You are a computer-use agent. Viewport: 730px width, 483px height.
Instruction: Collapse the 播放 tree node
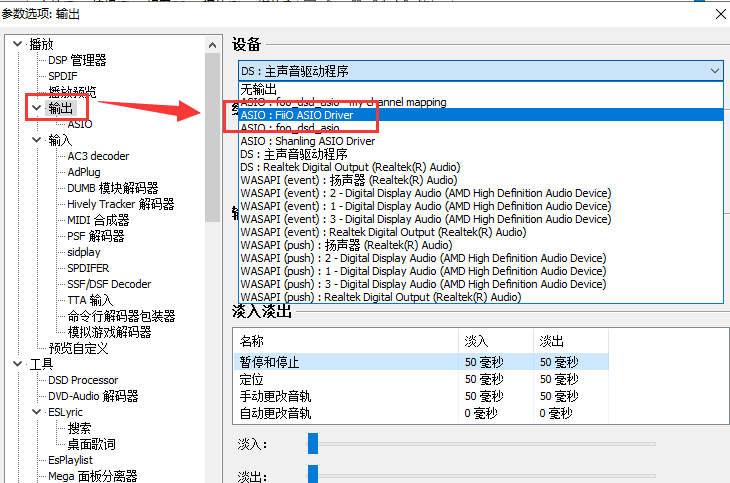tap(17, 44)
